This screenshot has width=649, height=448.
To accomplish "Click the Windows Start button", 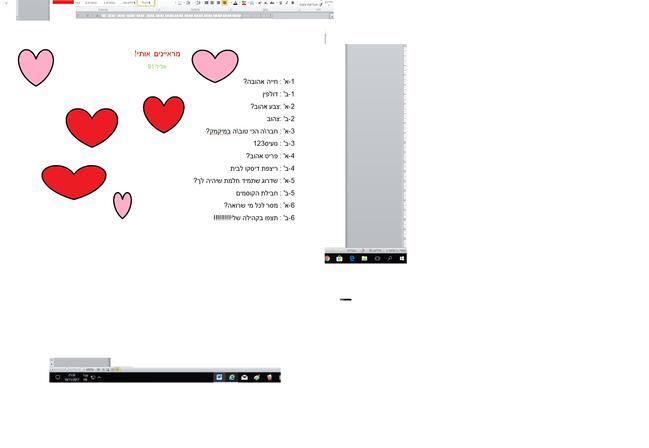I will click(x=402, y=258).
